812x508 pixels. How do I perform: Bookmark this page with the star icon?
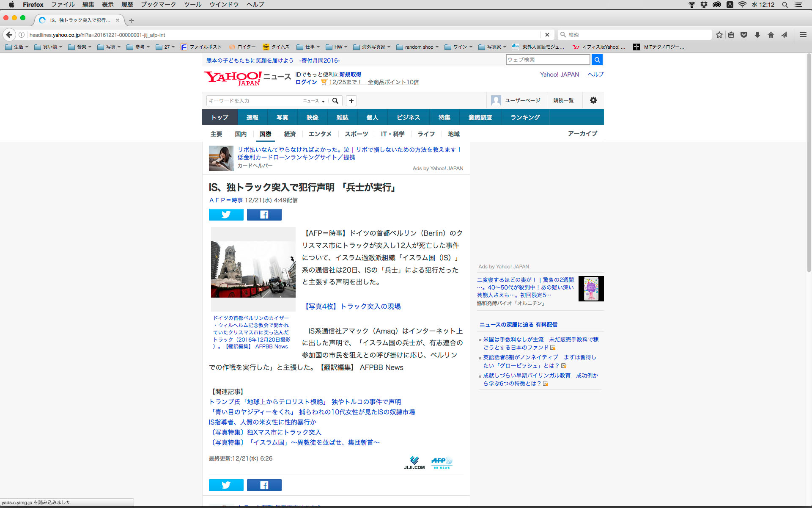719,35
